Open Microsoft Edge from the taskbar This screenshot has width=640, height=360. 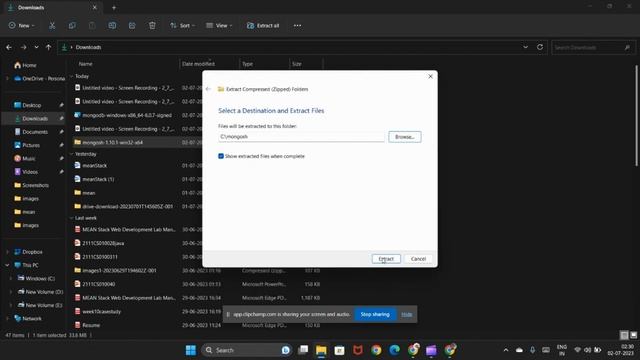click(395, 350)
